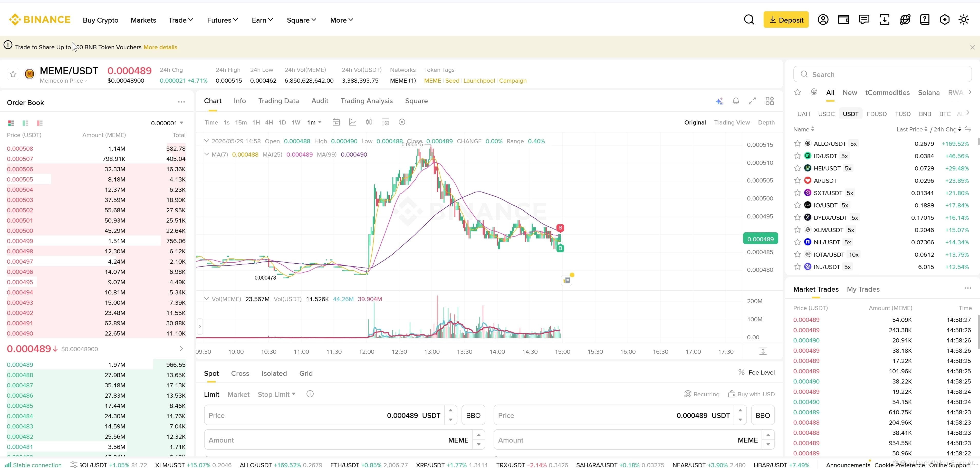Open the 1m chart interval dropdown
Image resolution: width=980 pixels, height=469 pixels.
315,122
